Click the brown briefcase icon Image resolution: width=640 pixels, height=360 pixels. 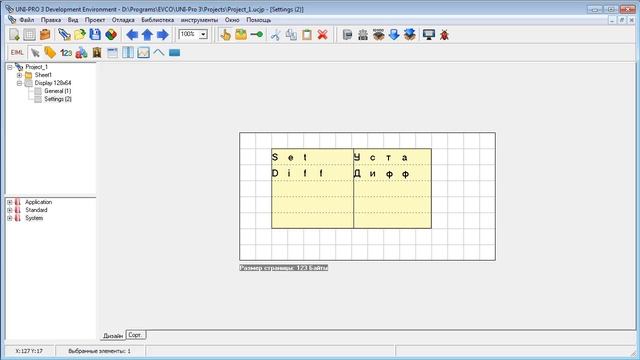45,35
